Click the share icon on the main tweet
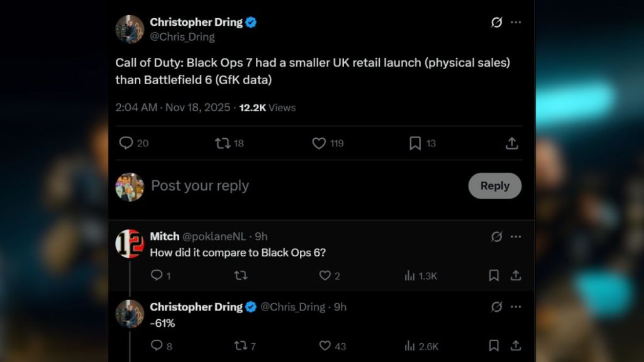 click(x=511, y=143)
